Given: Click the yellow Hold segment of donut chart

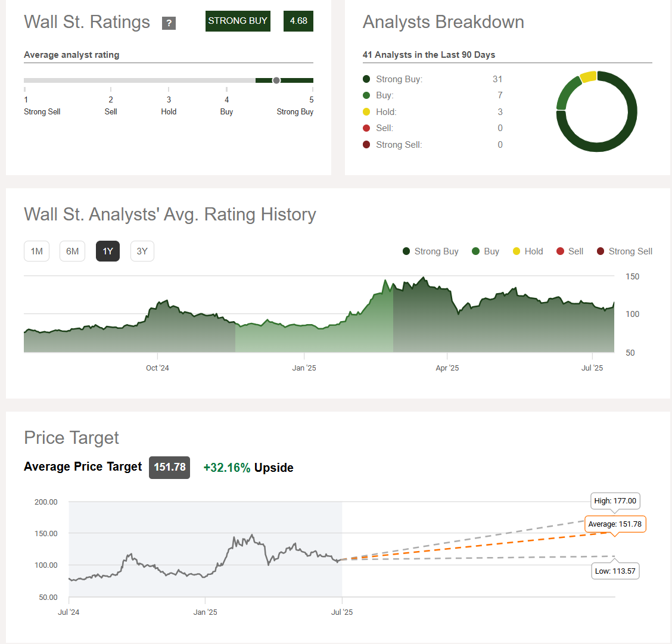Looking at the screenshot, I should [x=588, y=76].
